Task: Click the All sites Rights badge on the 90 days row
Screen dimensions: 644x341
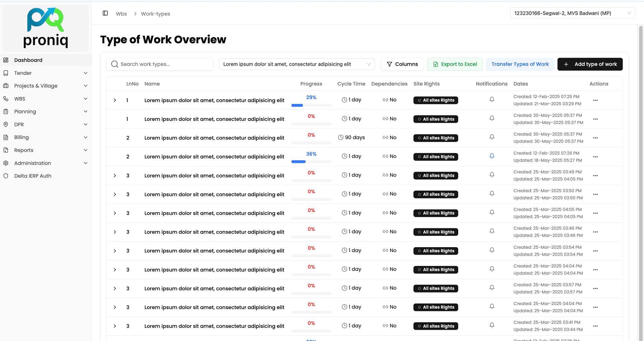Action: point(436,138)
